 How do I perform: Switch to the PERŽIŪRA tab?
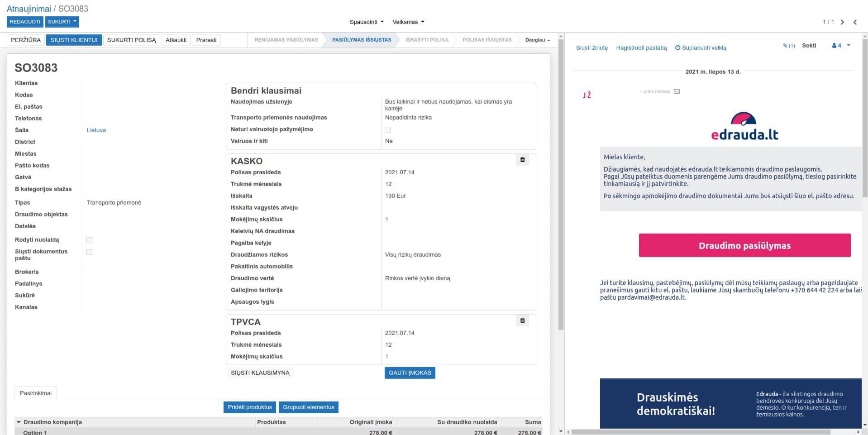click(x=26, y=40)
